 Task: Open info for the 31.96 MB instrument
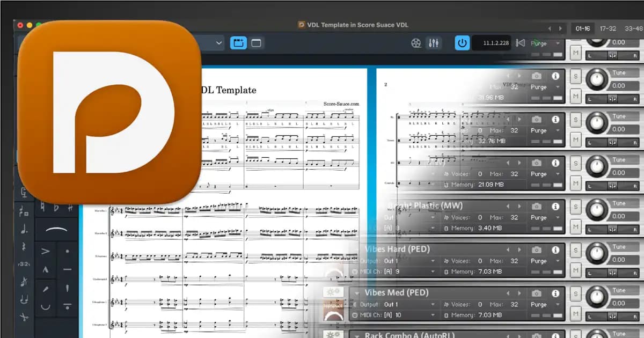(x=555, y=76)
